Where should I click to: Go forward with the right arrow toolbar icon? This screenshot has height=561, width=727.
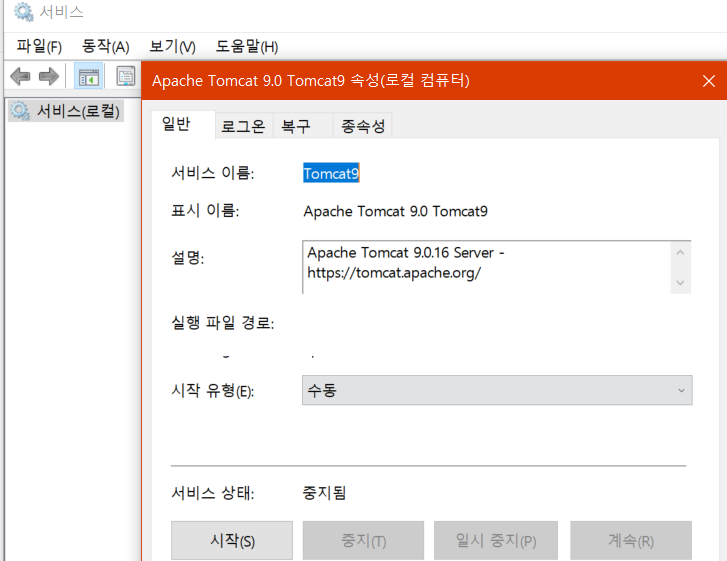click(49, 76)
